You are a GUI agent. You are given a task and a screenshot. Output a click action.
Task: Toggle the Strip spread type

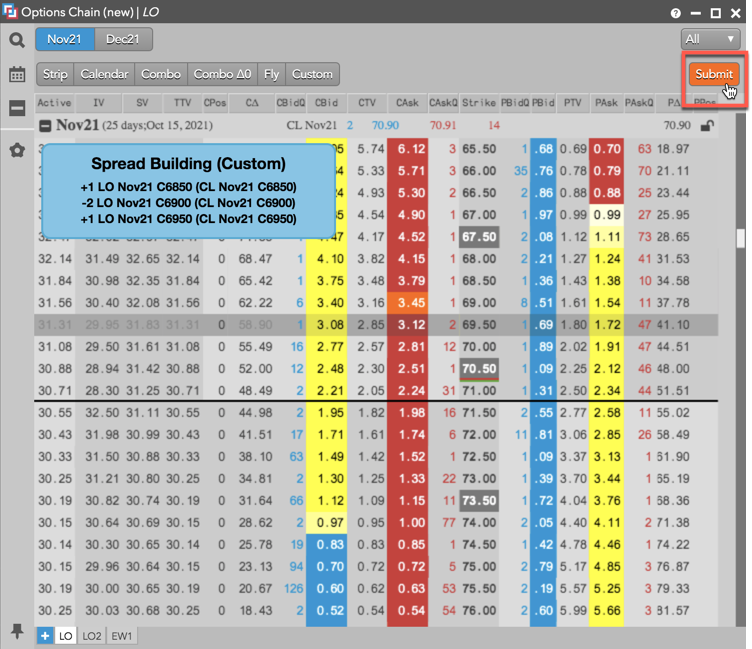click(x=55, y=74)
